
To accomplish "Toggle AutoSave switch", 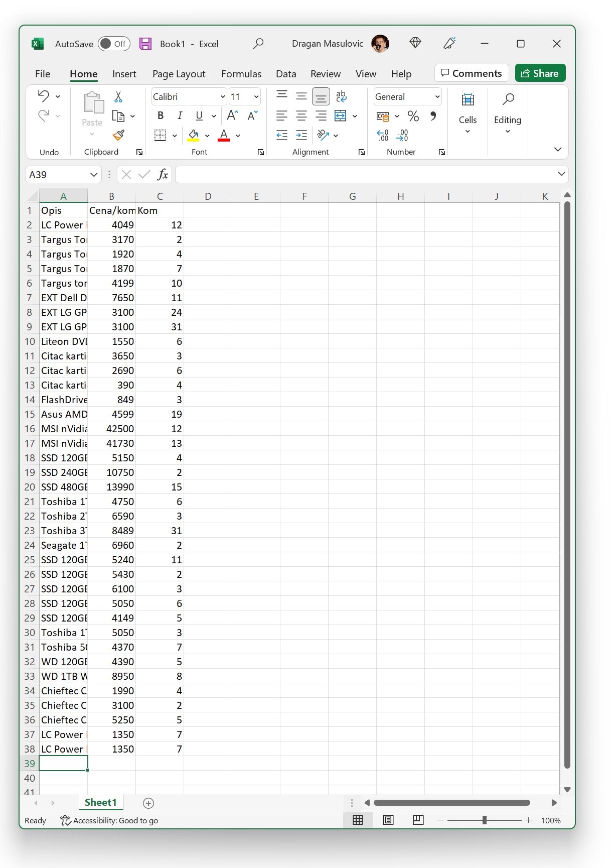I will coord(114,44).
